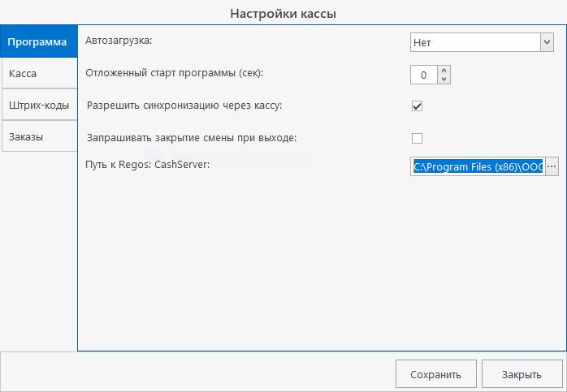Uncheck 'Разрешить синхронизацию через кассу' checkbox
The width and height of the screenshot is (567, 392).
(x=418, y=106)
